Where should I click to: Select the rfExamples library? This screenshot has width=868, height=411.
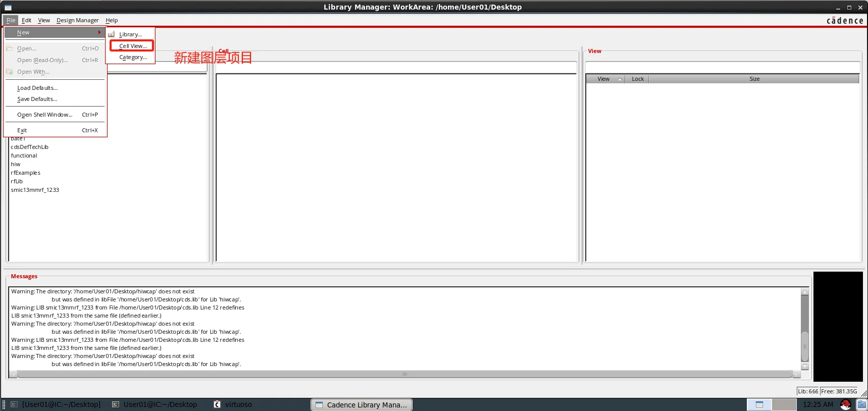25,173
